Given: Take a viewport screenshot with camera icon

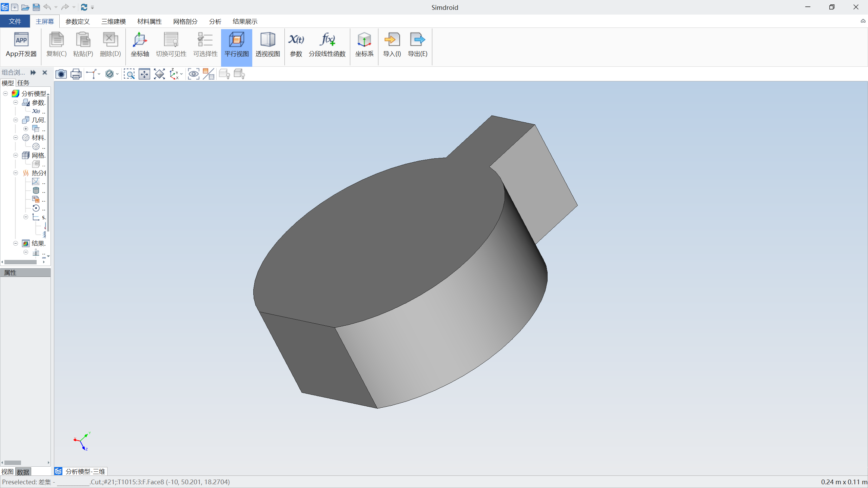Looking at the screenshot, I should [x=61, y=74].
